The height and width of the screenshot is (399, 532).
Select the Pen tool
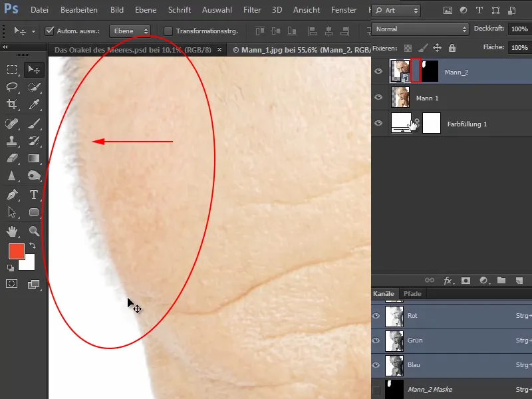[x=12, y=195]
